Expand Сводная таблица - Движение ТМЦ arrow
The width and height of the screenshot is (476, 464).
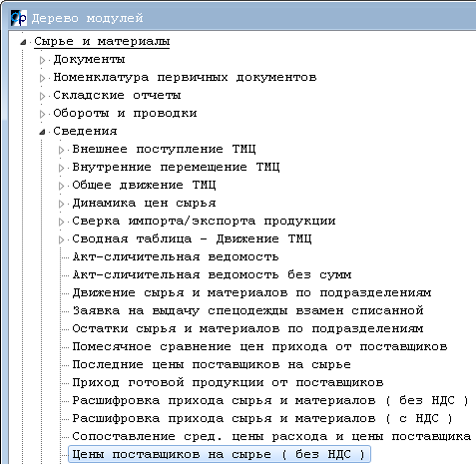pos(61,239)
